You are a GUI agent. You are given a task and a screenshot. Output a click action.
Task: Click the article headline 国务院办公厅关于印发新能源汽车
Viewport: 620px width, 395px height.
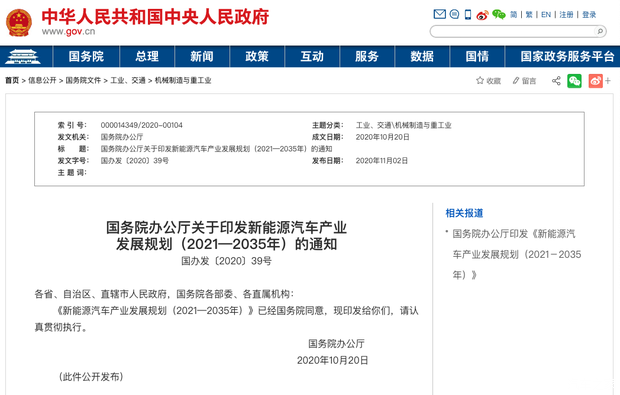pyautogui.click(x=226, y=236)
